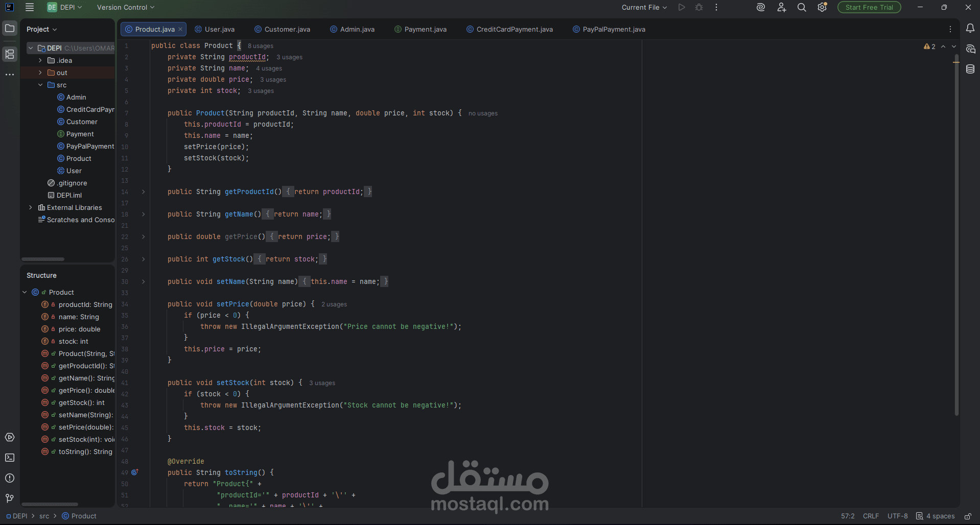Unfold the setName method

coord(144,281)
